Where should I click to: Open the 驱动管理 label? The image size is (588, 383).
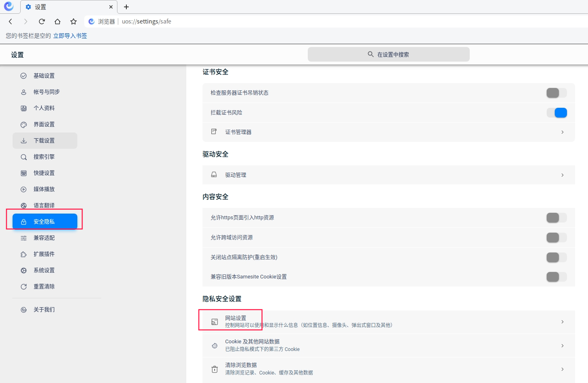[x=236, y=175]
